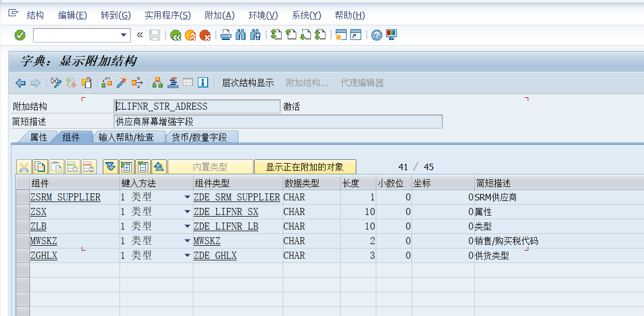Open the ZSRM_SUPPLIER component link
Viewport: 644px width, 316px height.
pos(65,197)
